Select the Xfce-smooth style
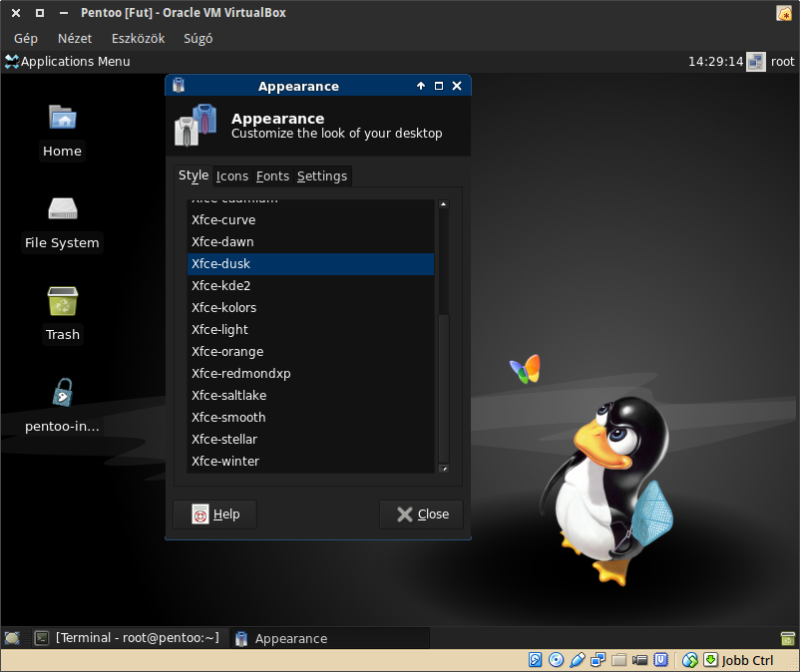Viewport: 800px width, 672px height. (x=311, y=417)
